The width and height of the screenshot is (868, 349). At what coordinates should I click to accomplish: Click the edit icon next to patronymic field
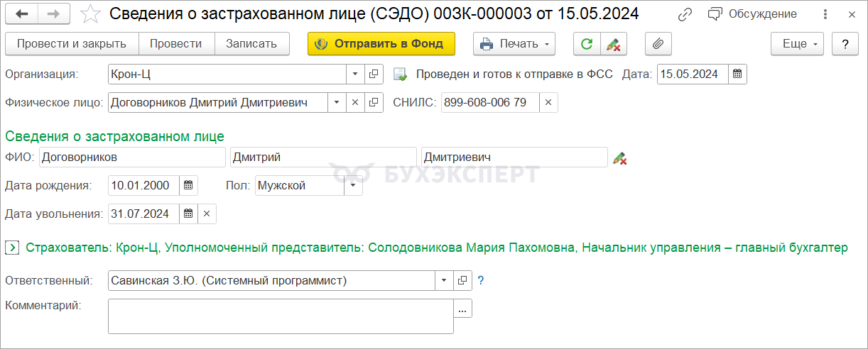pyautogui.click(x=619, y=158)
